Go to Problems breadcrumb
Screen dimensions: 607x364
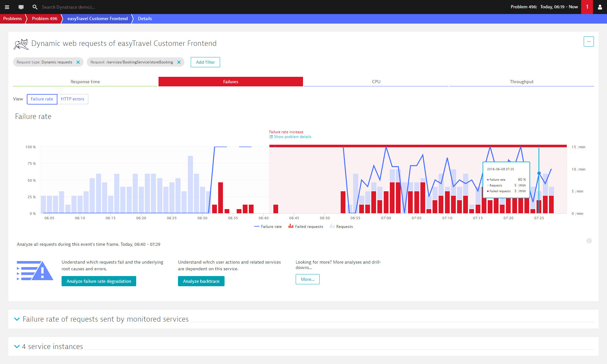pos(12,18)
